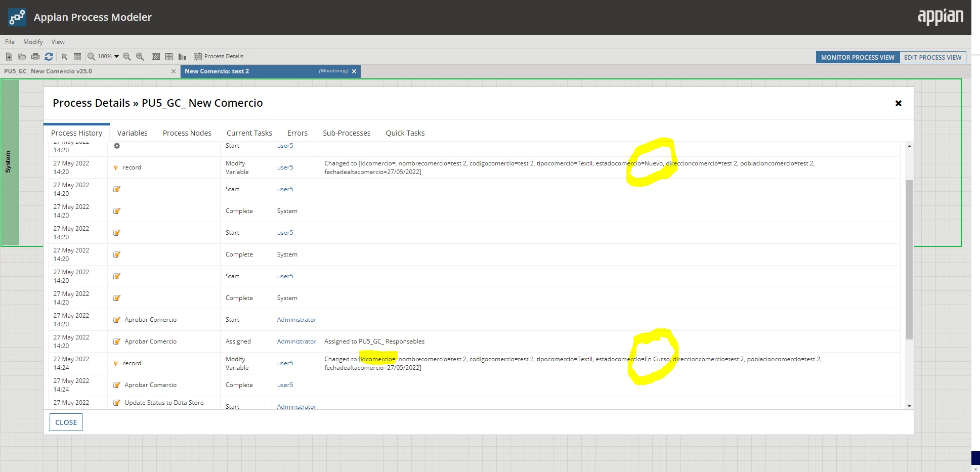Click the Zoom In magnifier icon
Screen dimensions: 980x472
click(140, 57)
